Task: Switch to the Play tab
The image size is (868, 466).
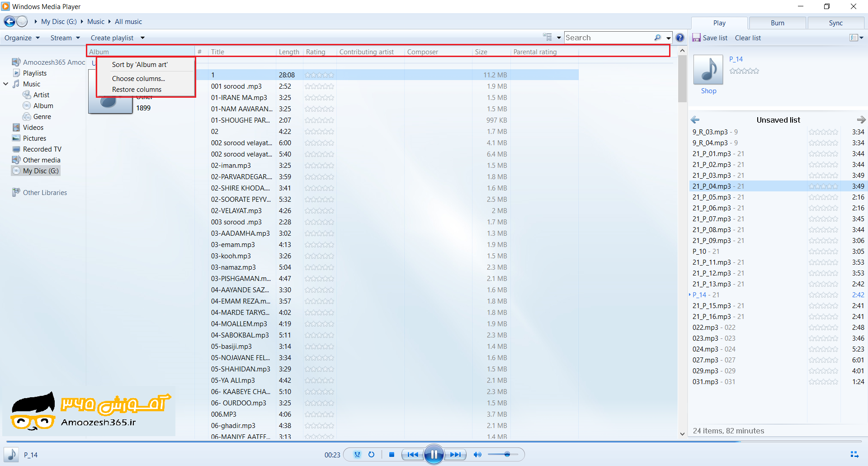Action: pos(719,23)
